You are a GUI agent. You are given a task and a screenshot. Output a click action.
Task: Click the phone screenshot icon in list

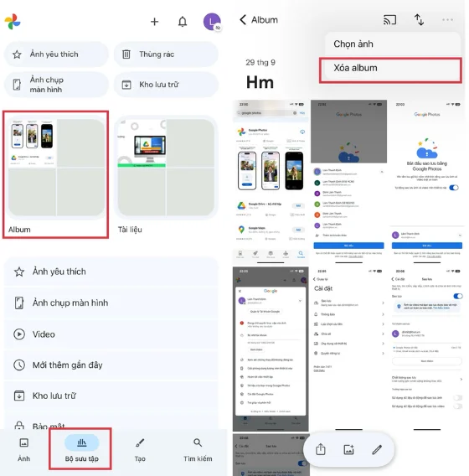[x=19, y=303]
